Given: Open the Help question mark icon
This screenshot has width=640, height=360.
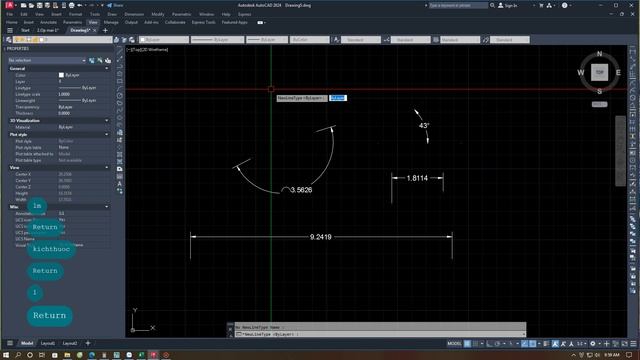Looking at the screenshot, I should 564,5.
